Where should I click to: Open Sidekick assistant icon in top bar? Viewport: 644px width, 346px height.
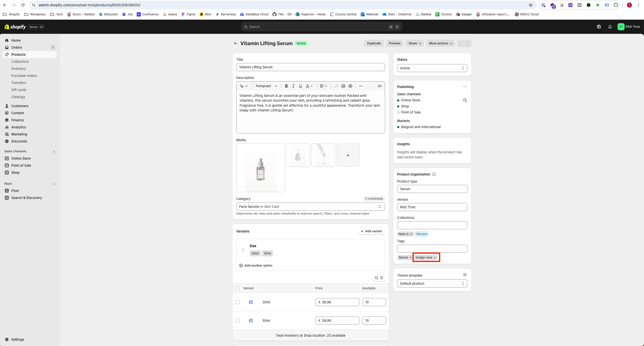599,27
